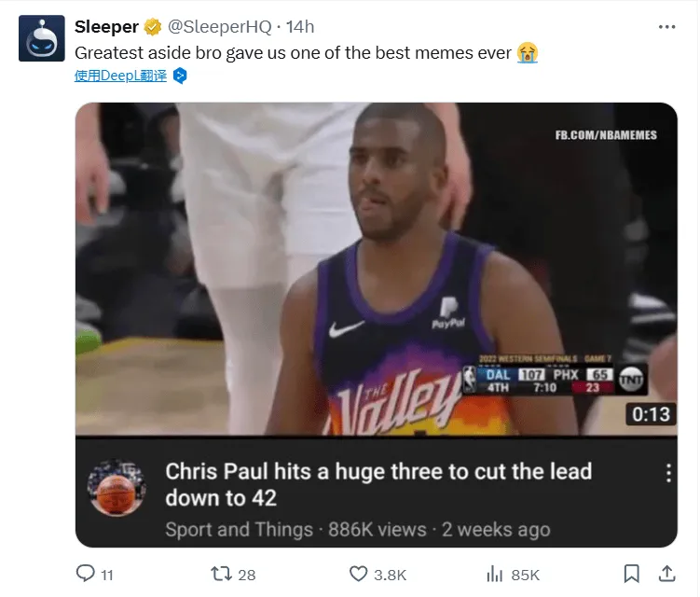Open the view analytics bar chart icon
This screenshot has height=597, width=700.
coord(495,574)
